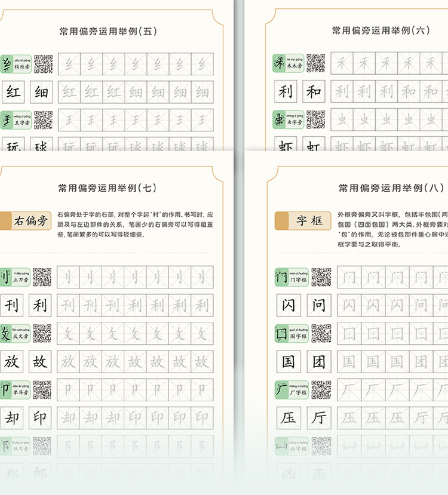Click the QR code beside 立刀旁
Image resolution: width=448 pixels, height=495 pixels.
(x=42, y=277)
